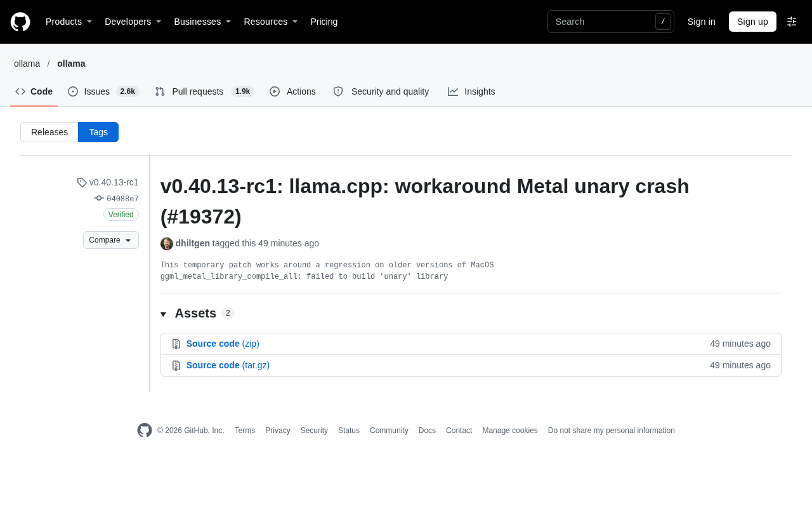The height and width of the screenshot is (508, 812).
Task: Go to the GitHub homepage logo
Action: (x=20, y=22)
